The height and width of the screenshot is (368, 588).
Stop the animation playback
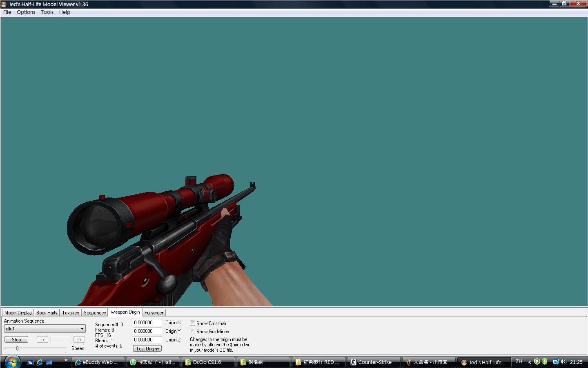[16, 340]
